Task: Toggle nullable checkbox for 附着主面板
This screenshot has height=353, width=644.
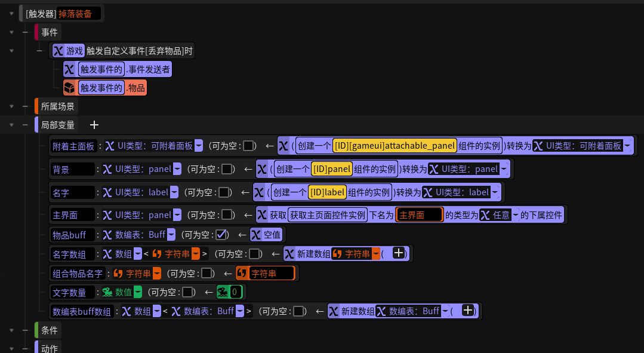Action: (x=248, y=146)
